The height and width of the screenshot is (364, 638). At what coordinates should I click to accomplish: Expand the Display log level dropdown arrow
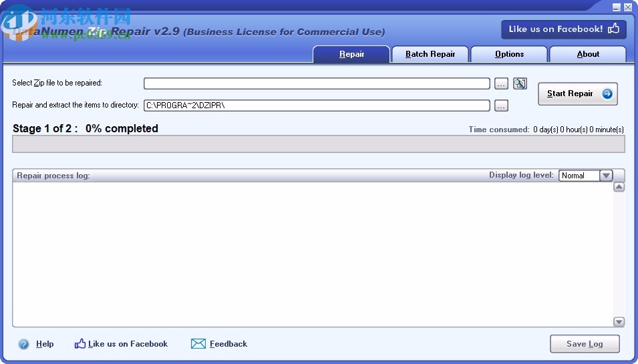(606, 176)
